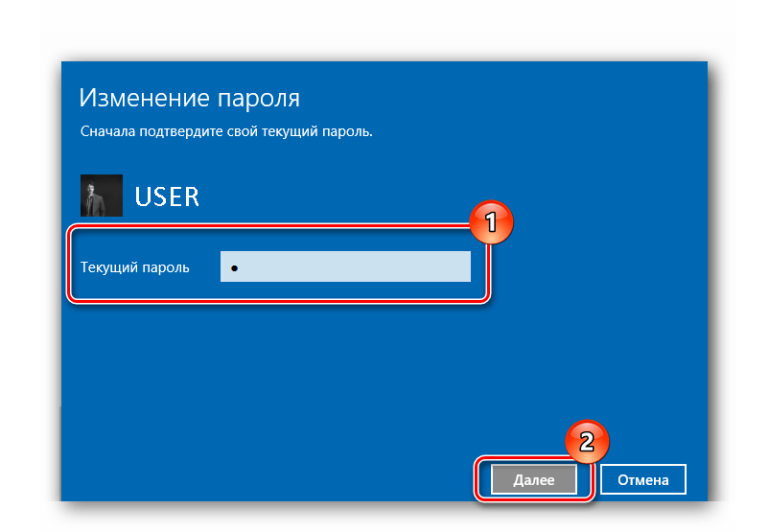769x532 pixels.
Task: Click the red number 1 annotation badge
Action: tap(491, 223)
